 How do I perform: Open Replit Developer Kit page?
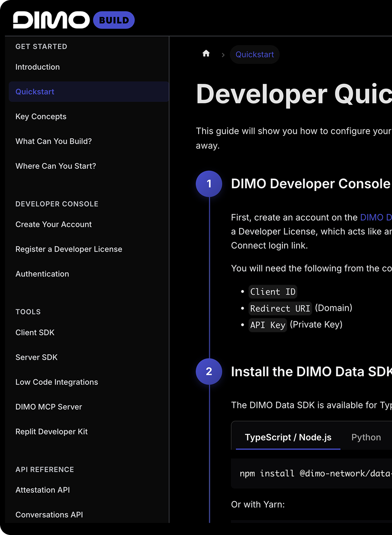tap(52, 432)
